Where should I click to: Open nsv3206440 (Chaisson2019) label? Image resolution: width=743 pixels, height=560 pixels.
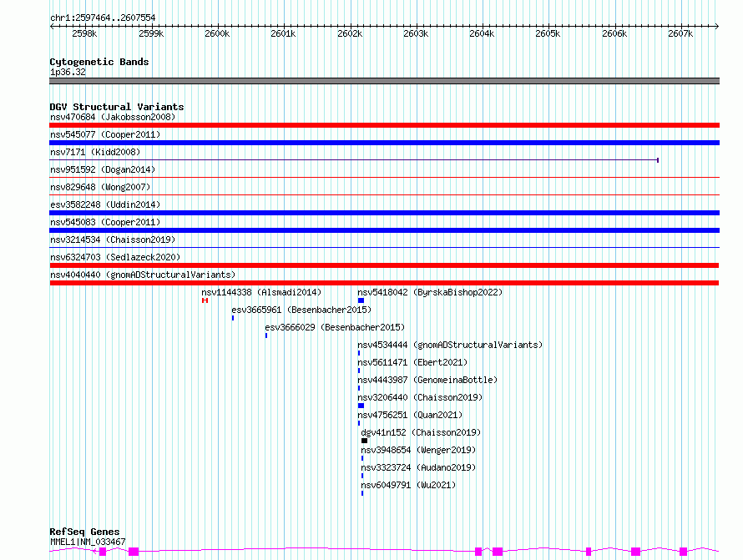pyautogui.click(x=420, y=397)
